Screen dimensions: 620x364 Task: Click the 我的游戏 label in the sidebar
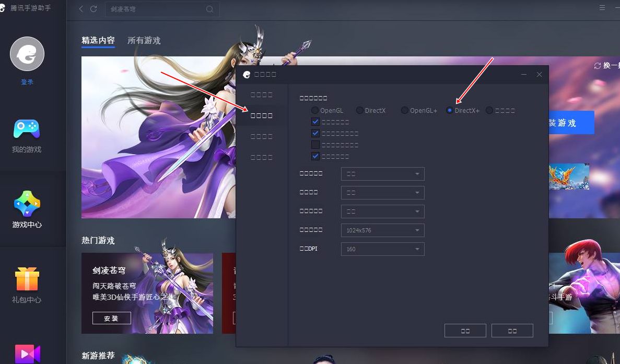[x=27, y=149]
